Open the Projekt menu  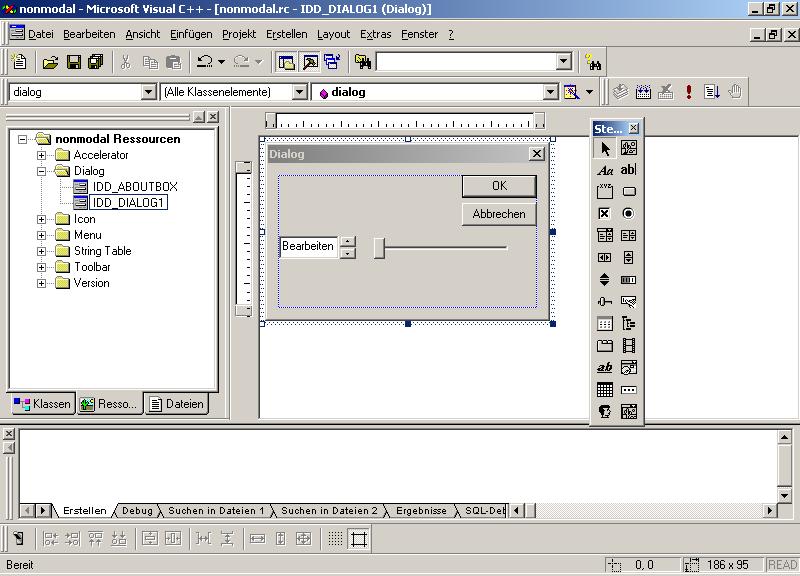239,34
